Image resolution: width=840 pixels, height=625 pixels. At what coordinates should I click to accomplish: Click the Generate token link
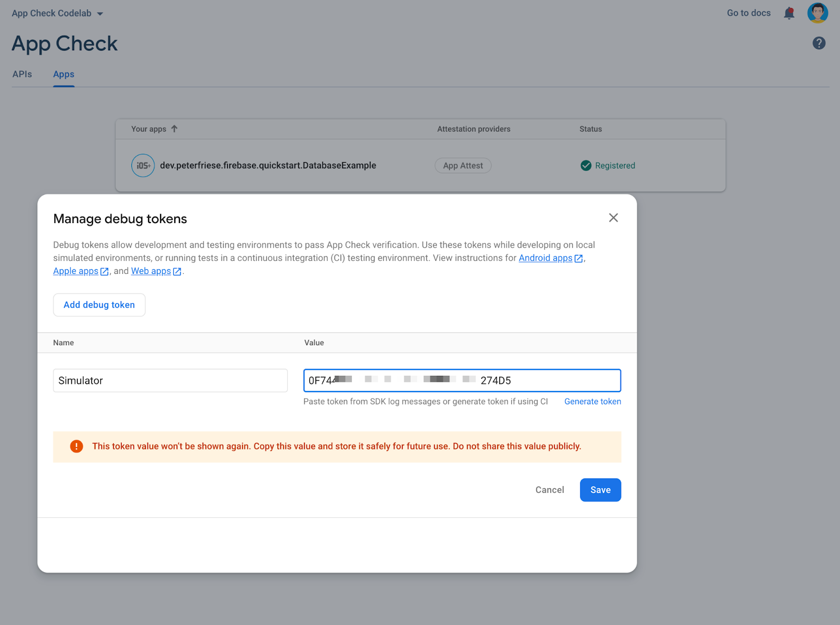click(592, 401)
